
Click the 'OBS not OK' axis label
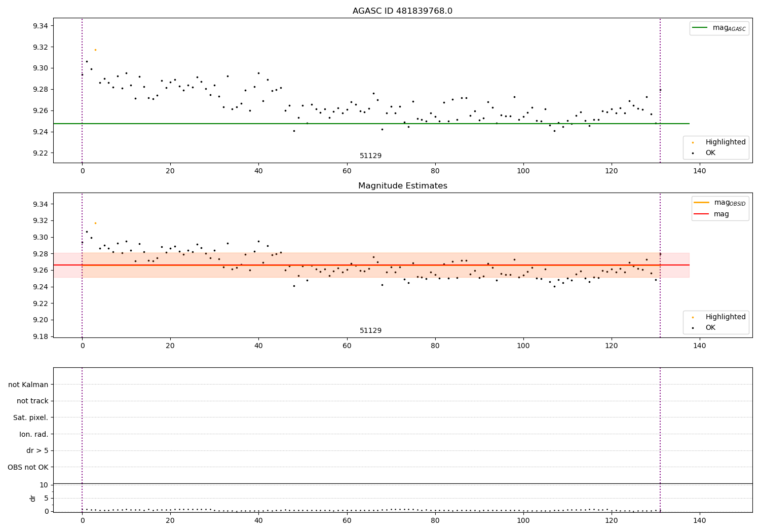[28, 467]
